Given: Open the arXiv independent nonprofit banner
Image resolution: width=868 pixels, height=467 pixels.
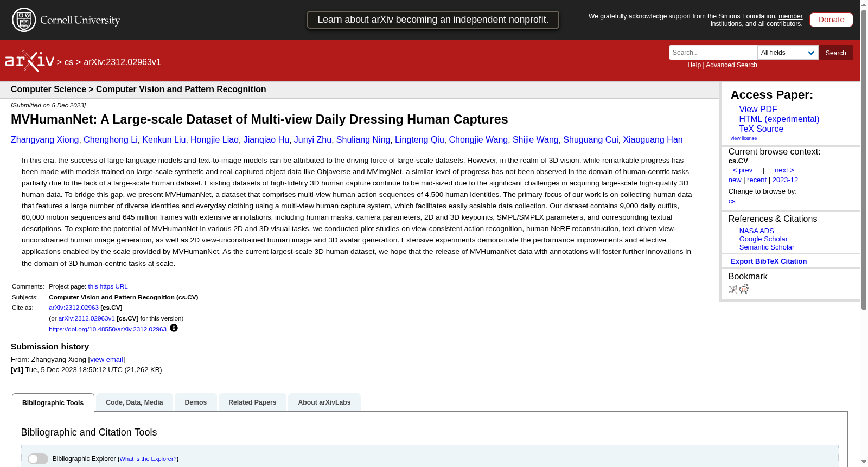Looking at the screenshot, I should (x=433, y=20).
